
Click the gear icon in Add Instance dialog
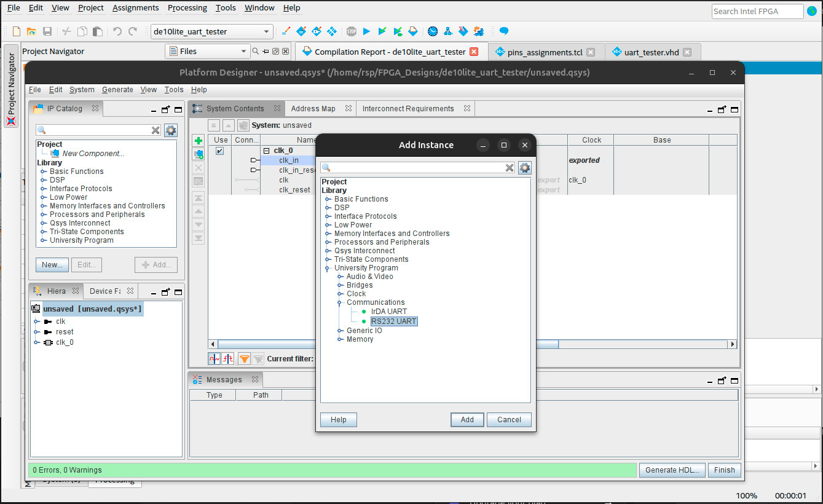click(524, 168)
